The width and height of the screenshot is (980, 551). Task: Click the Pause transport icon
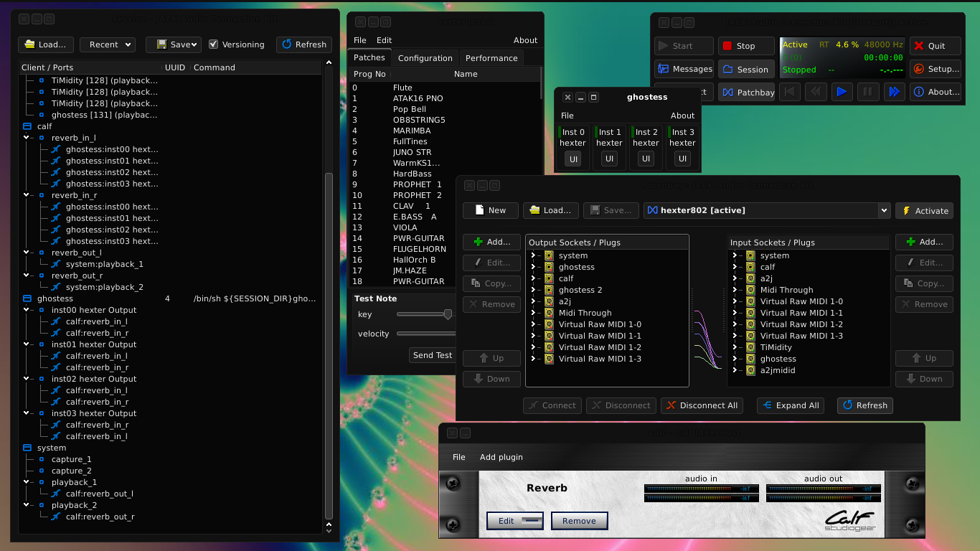click(x=867, y=92)
